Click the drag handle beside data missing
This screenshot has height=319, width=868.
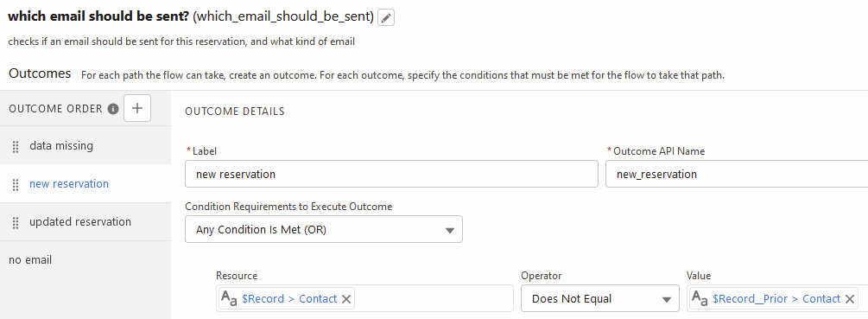(x=16, y=146)
